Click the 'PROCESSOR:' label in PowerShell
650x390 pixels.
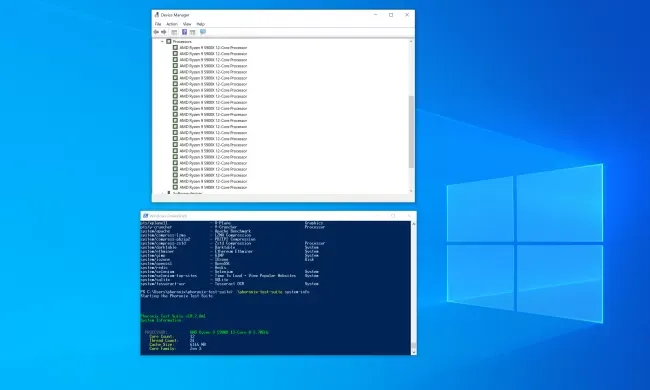pos(156,332)
